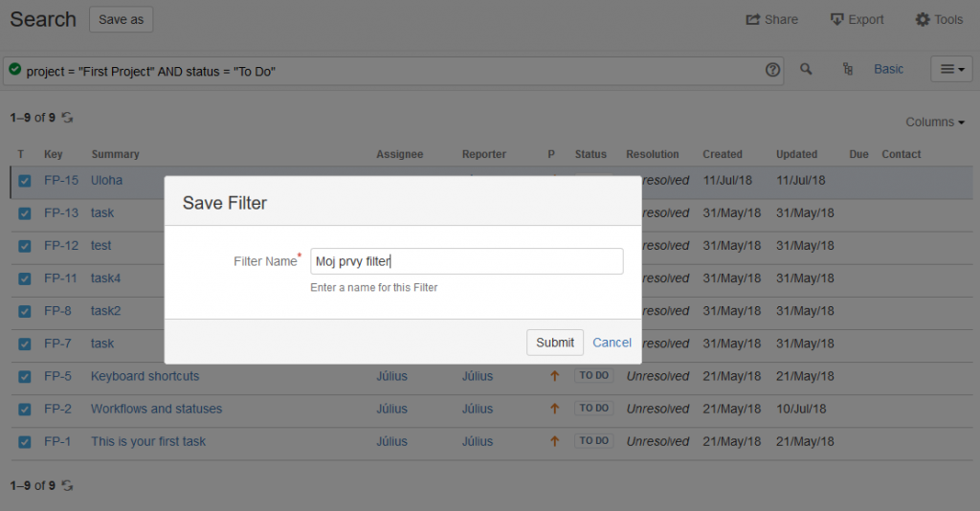Viewport: 980px width, 511px height.
Task: Click assignee Július on FP-5 row
Action: 391,376
